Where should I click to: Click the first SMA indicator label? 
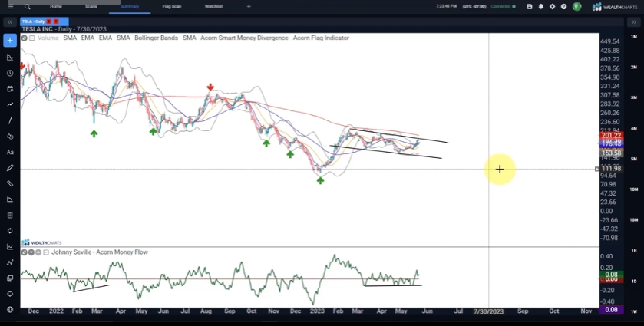70,38
